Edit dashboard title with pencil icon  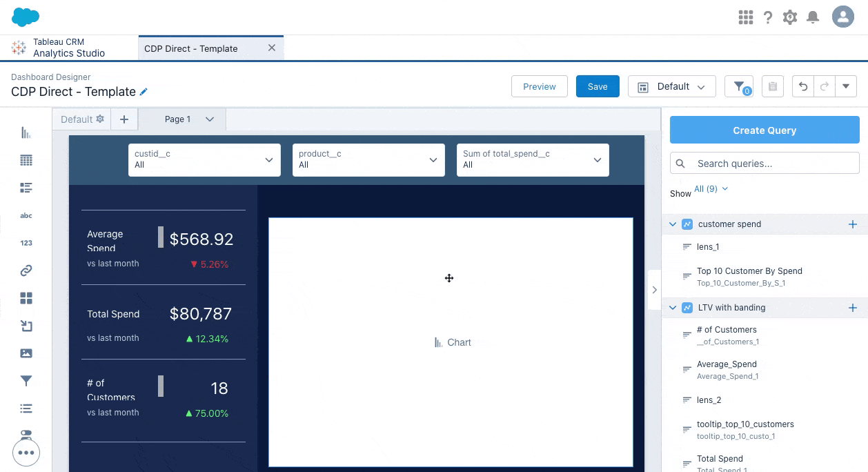[x=144, y=92]
